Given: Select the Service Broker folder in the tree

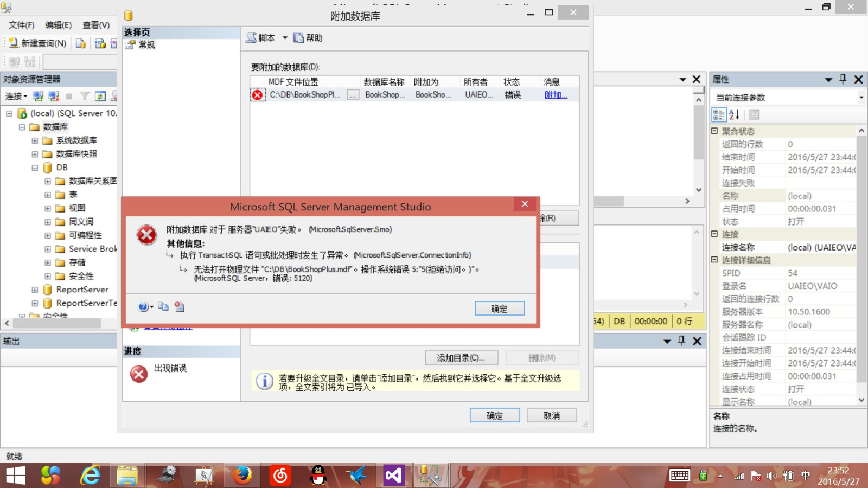Looking at the screenshot, I should [x=93, y=249].
